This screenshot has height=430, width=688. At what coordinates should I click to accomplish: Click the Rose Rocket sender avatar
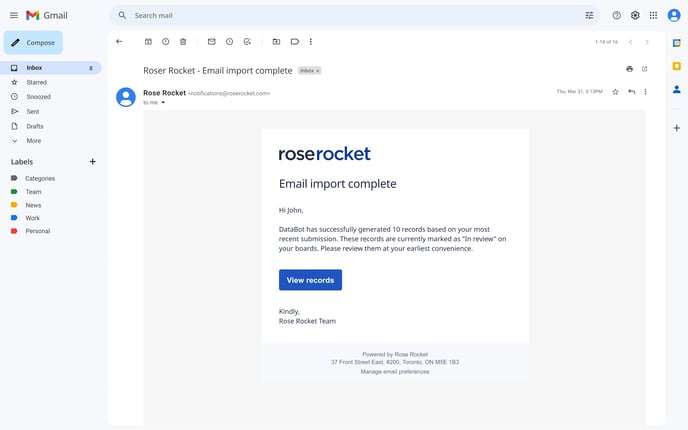126,97
